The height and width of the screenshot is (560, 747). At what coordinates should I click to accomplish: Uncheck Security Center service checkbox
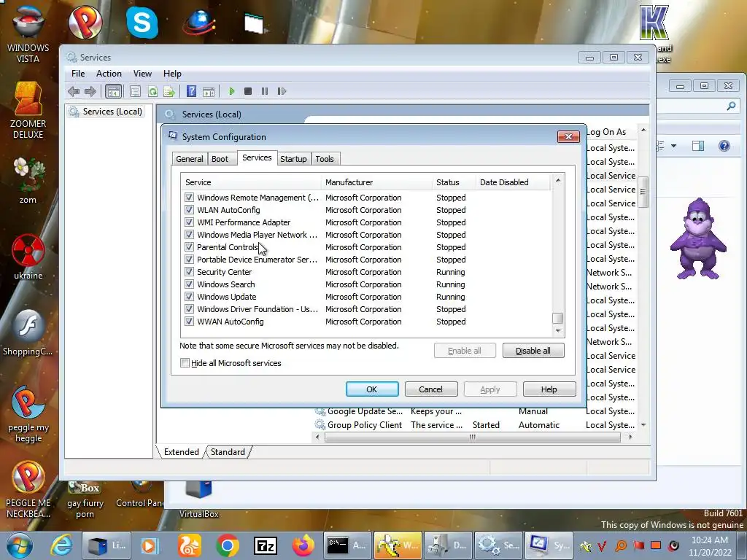189,271
